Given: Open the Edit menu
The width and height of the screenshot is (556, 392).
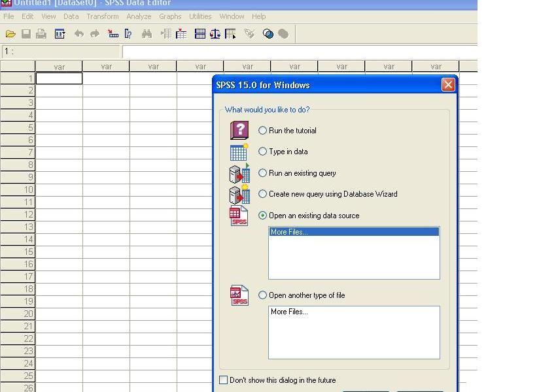Looking at the screenshot, I should pos(27,16).
